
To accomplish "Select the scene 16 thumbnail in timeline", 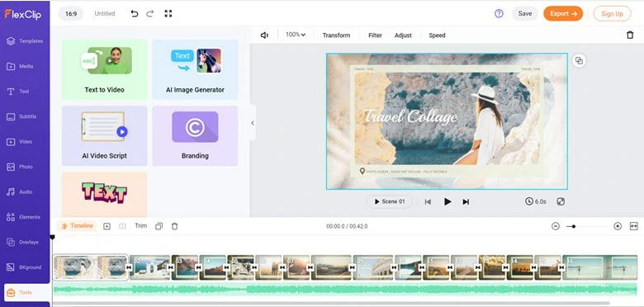I will click(x=600, y=267).
